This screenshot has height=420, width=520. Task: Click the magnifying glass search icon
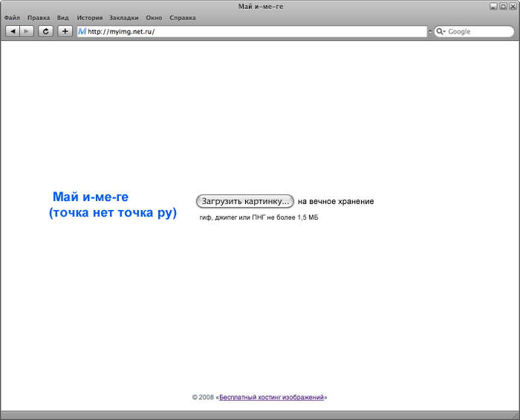pyautogui.click(x=439, y=31)
